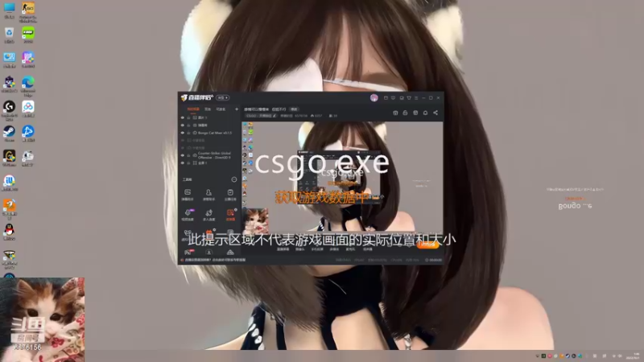
Task: Click the status bar help link at the bottom left
Action: point(215,260)
